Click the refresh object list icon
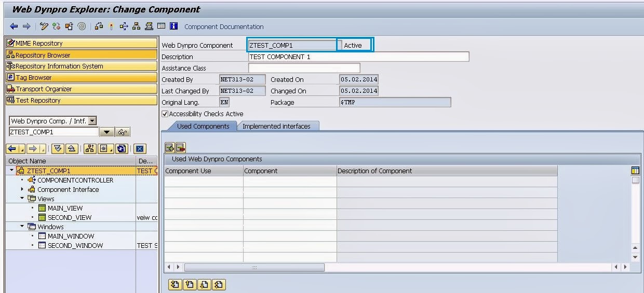The image size is (644, 293). (122, 149)
